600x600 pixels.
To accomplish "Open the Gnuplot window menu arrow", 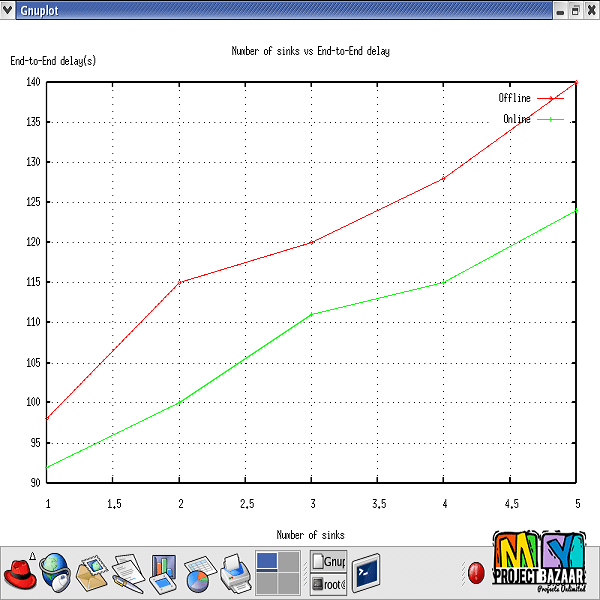I will click(9, 10).
